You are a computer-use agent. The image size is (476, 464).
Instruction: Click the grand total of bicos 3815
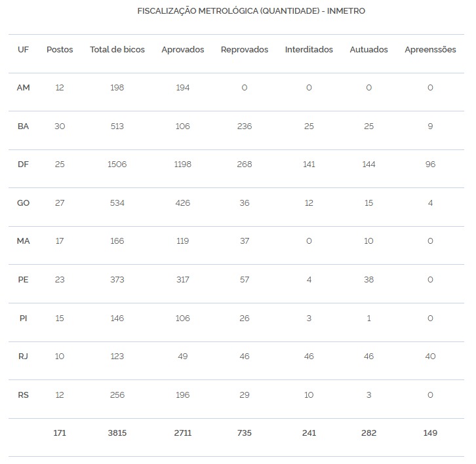(x=117, y=433)
